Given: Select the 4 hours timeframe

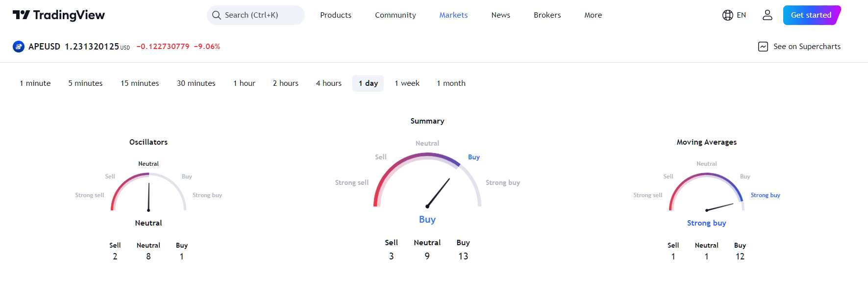Looking at the screenshot, I should pyautogui.click(x=329, y=83).
